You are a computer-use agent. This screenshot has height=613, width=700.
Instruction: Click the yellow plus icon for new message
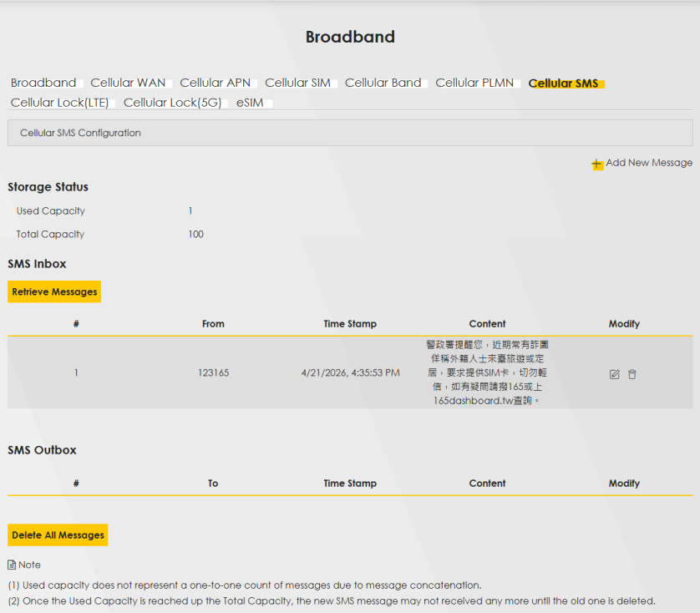click(597, 164)
